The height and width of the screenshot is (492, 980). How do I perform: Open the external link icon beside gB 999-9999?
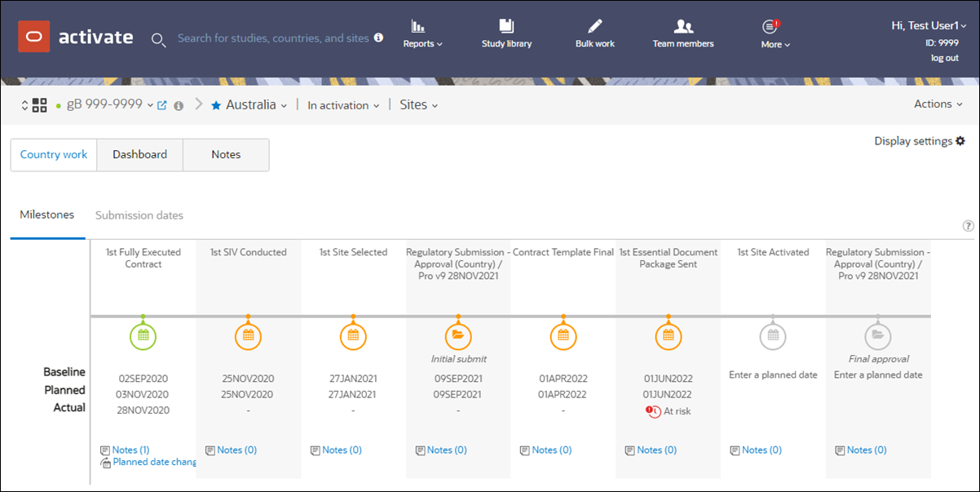(x=161, y=105)
